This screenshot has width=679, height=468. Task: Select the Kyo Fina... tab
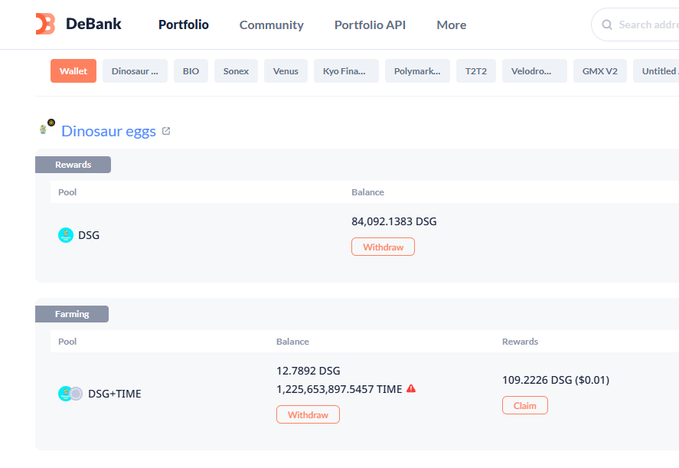pos(346,71)
